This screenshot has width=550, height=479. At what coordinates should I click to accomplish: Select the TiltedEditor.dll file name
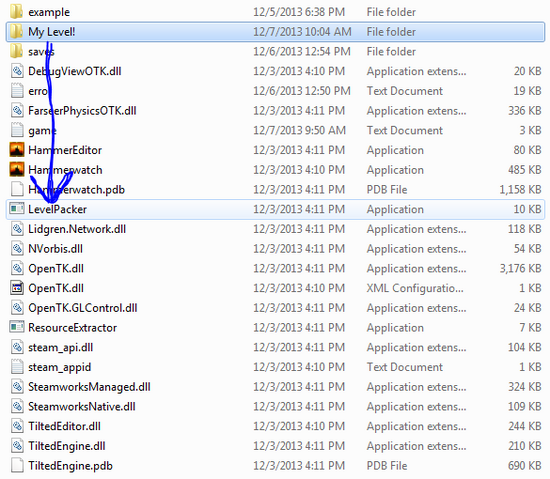point(64,426)
